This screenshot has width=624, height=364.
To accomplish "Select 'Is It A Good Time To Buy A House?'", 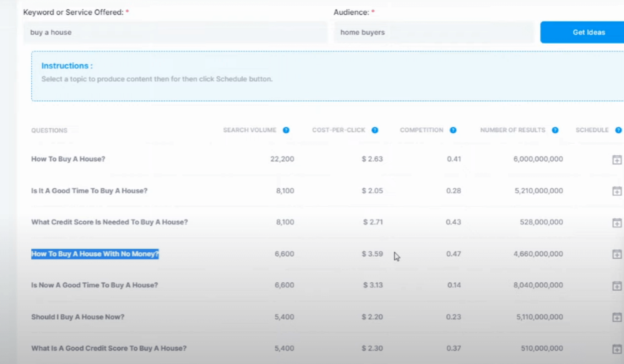I will coord(89,191).
